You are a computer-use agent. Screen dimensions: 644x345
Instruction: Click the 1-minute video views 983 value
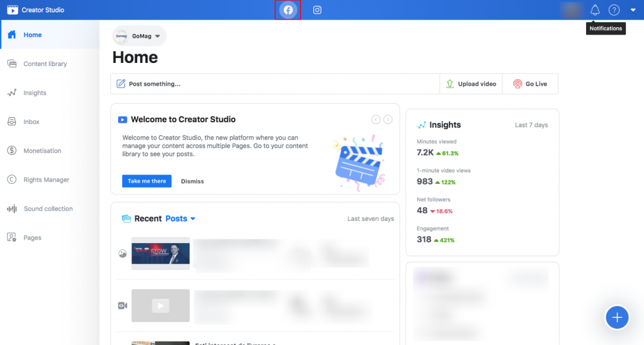click(x=425, y=182)
